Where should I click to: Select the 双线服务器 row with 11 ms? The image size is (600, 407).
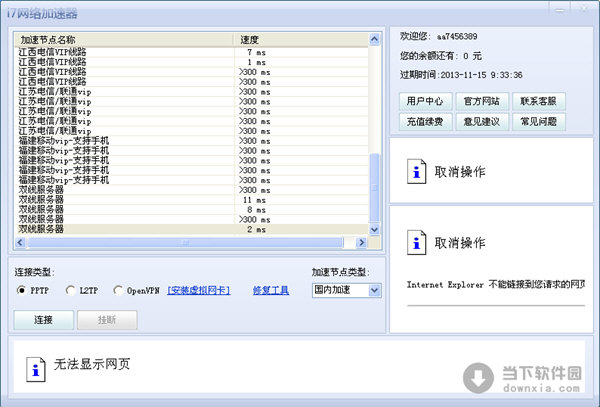point(192,200)
